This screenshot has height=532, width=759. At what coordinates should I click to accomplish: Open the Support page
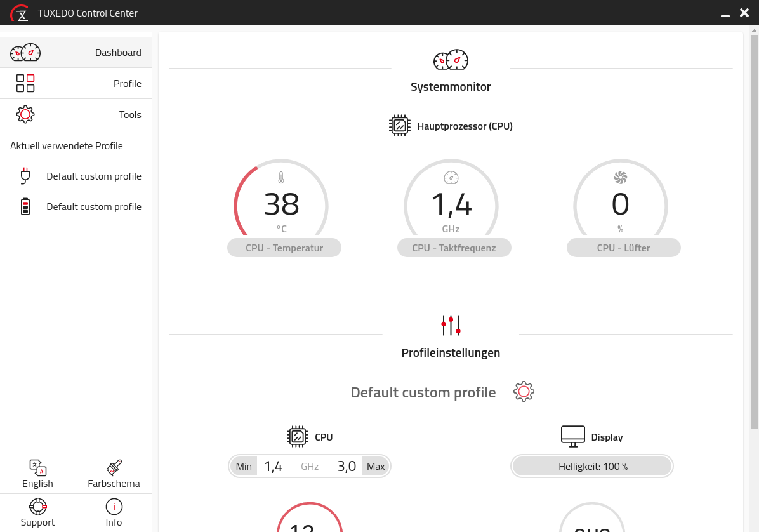(x=37, y=513)
